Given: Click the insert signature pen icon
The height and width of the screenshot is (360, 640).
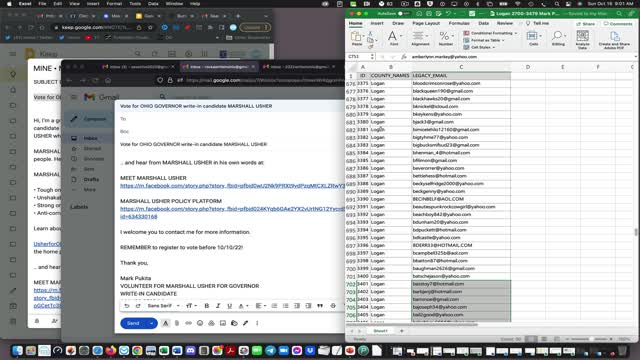Looking at the screenshot, I should tap(245, 323).
